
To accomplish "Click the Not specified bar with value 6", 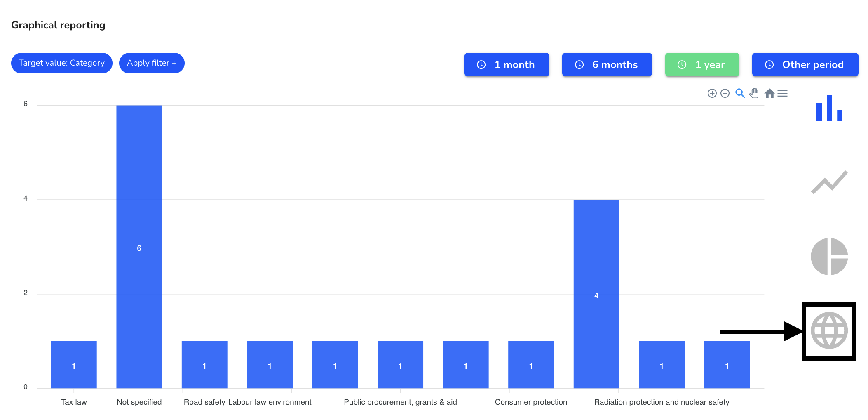I will tap(139, 247).
